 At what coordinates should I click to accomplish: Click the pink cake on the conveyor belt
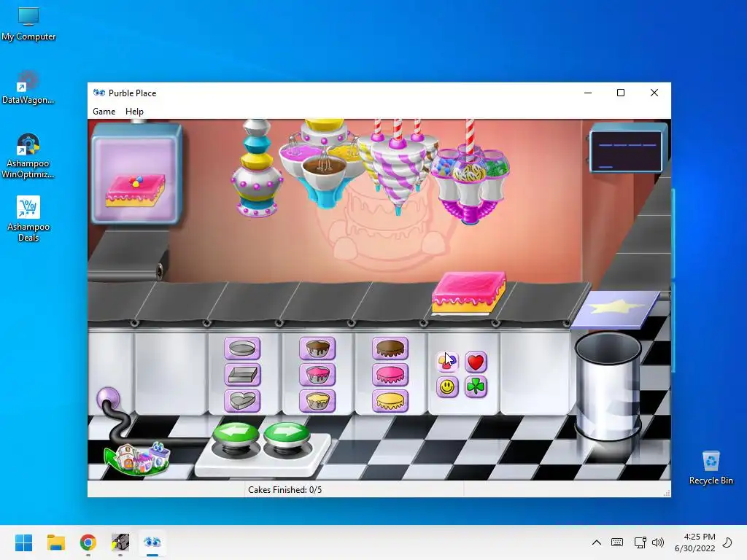coord(469,292)
